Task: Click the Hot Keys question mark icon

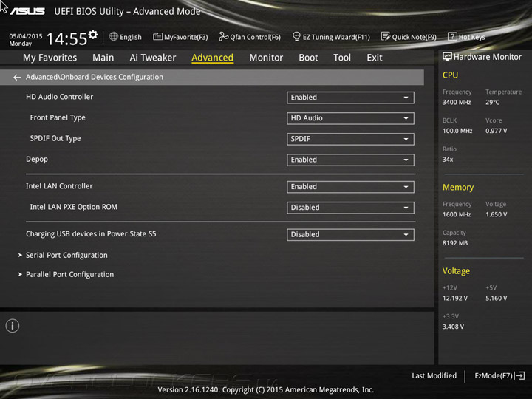Action: coord(452,37)
